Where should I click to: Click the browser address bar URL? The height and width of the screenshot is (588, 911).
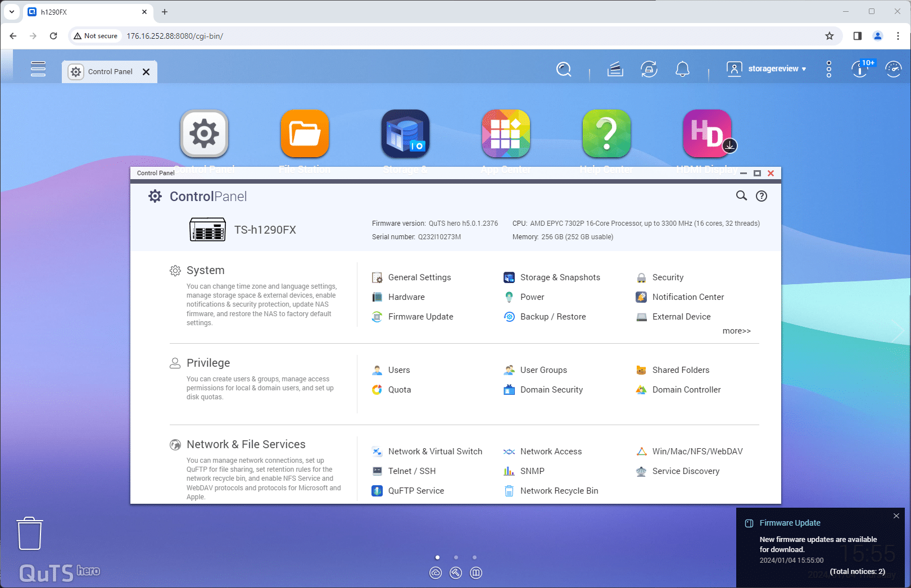[175, 36]
